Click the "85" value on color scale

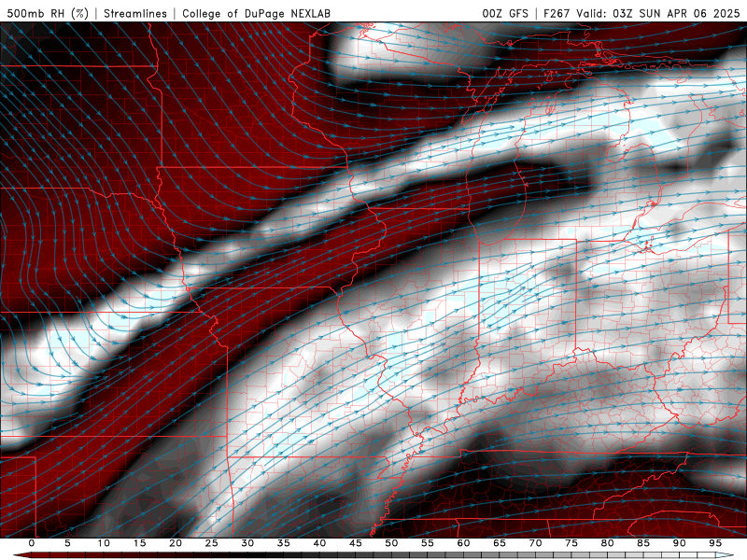(x=643, y=543)
